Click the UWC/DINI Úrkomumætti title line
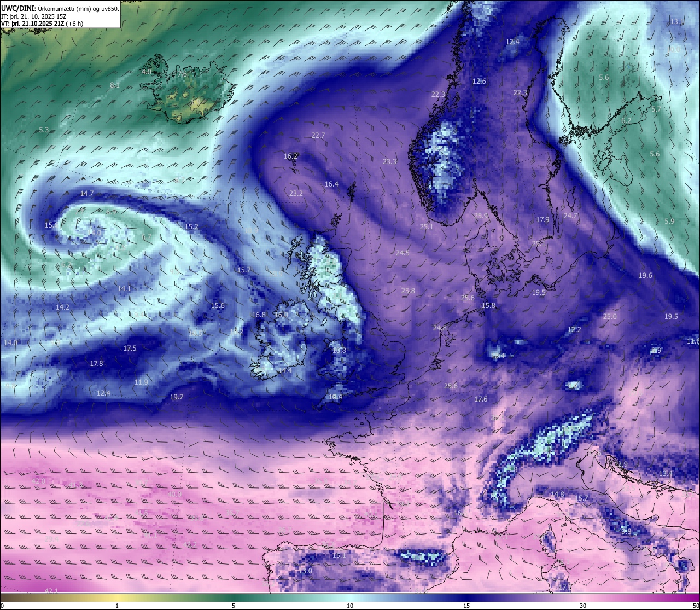The width and height of the screenshot is (700, 610). (x=60, y=9)
